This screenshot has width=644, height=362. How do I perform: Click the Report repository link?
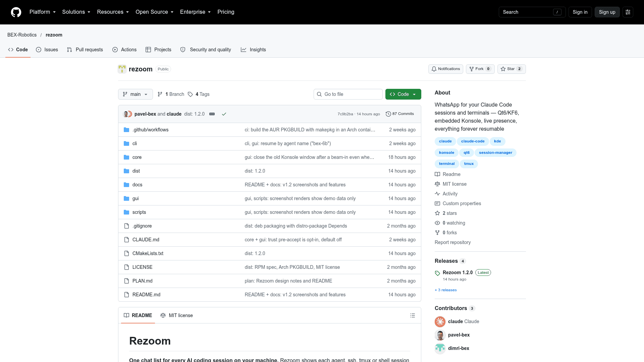(452, 242)
